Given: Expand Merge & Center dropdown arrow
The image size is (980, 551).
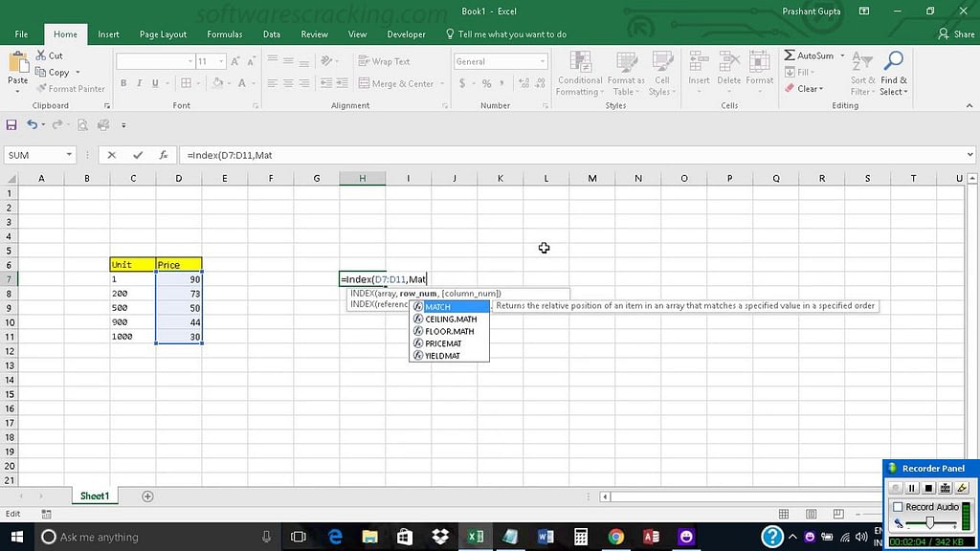Looking at the screenshot, I should point(442,84).
